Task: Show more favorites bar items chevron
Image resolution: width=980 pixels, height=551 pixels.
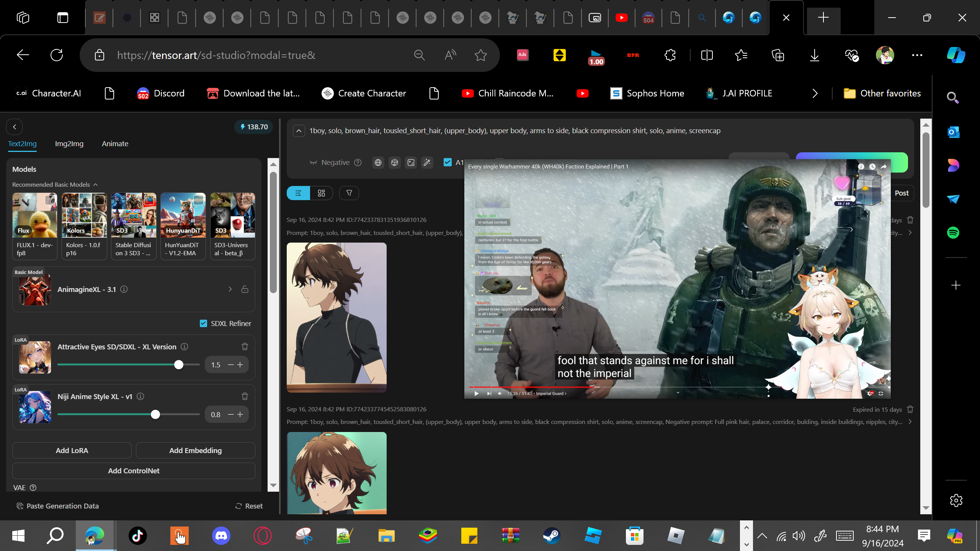Action: tap(815, 93)
